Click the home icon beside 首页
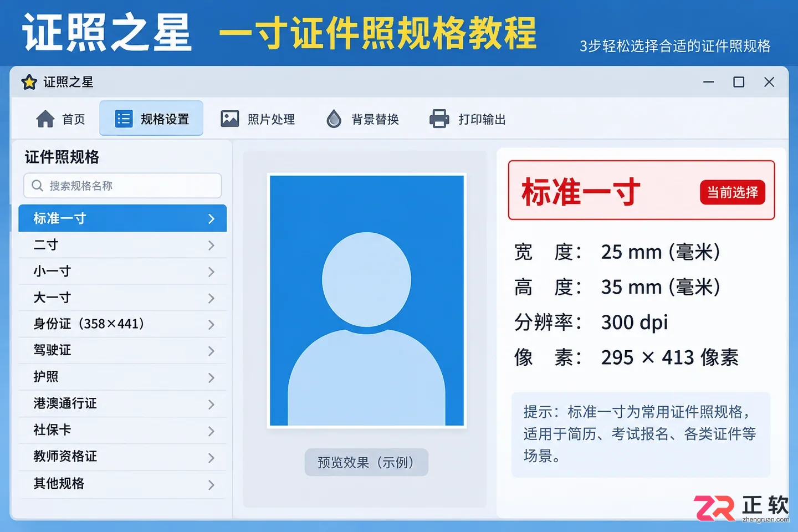The height and width of the screenshot is (532, 798). 45,119
